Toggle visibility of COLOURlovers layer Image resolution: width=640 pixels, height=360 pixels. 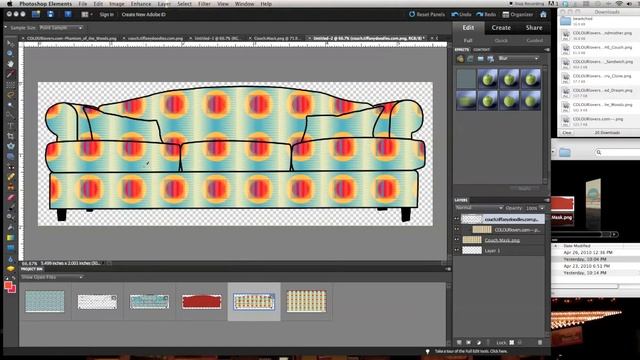point(457,230)
